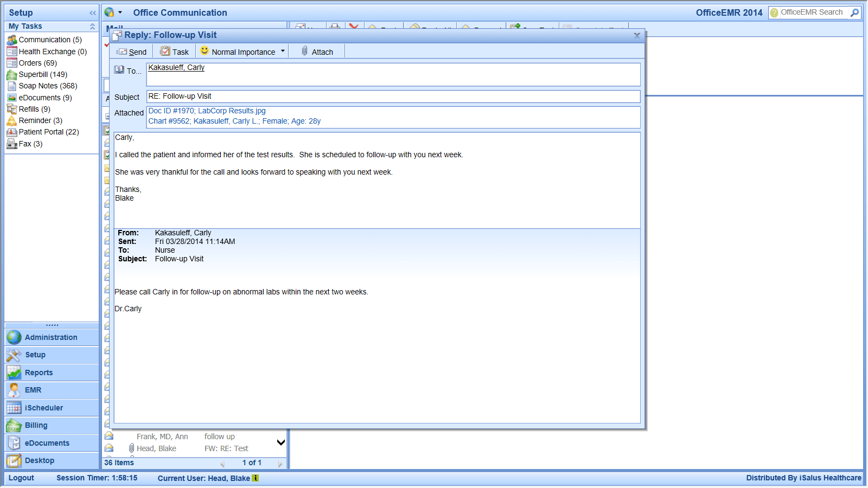The image size is (868, 488).
Task: Open the Fax task icon
Action: point(12,144)
